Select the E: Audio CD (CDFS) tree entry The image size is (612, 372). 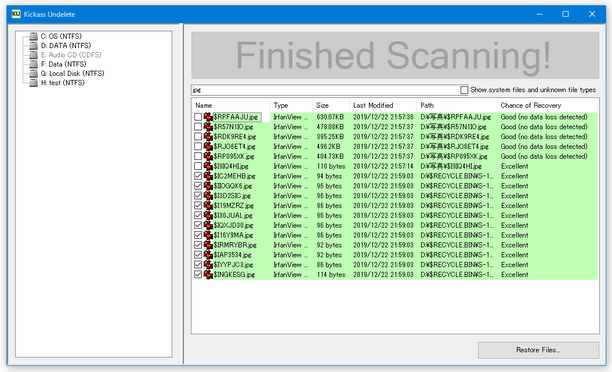click(x=71, y=55)
